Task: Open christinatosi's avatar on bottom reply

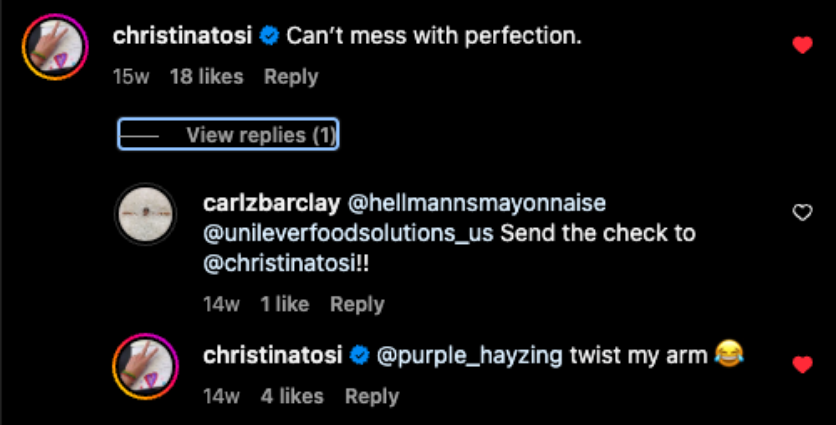Action: click(x=147, y=365)
